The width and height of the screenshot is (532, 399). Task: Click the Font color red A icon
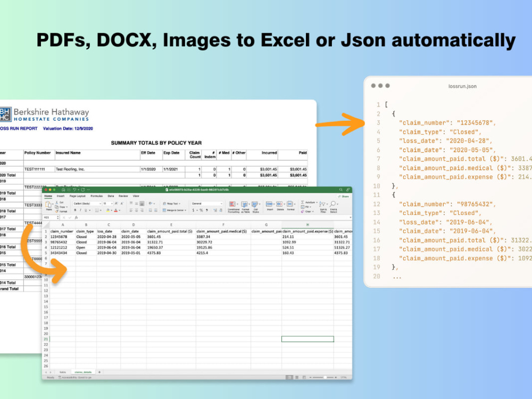click(x=115, y=210)
